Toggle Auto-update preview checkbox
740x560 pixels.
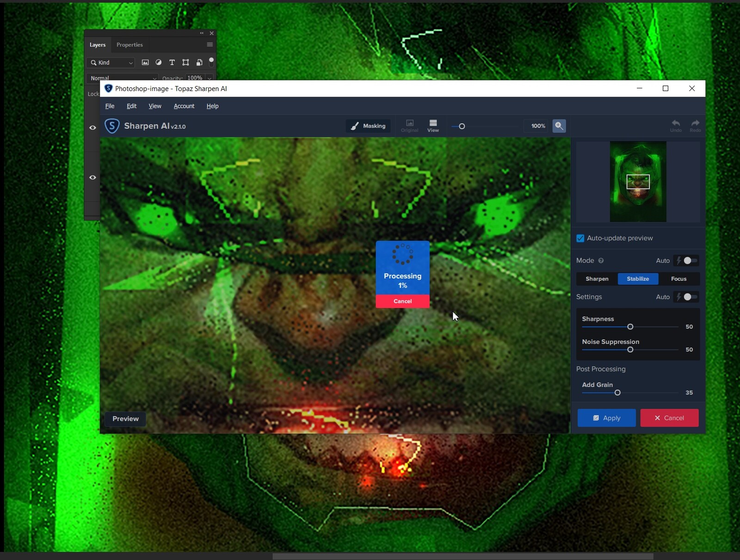point(580,238)
